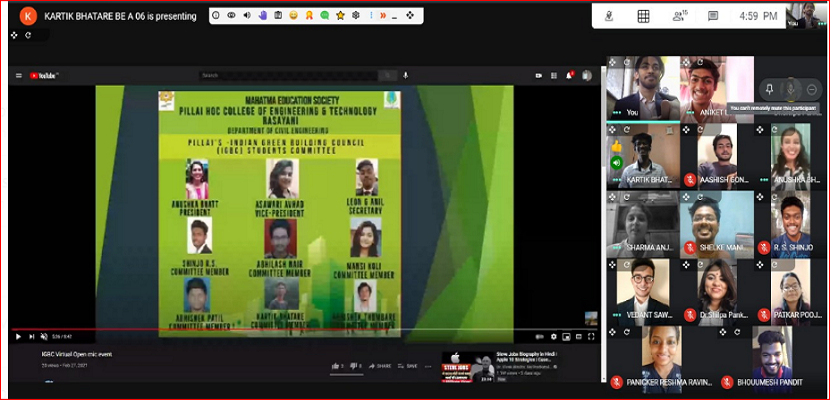830x400 pixels.
Task: Click the muted microphone icon on the hovered tile
Action: coord(791,89)
